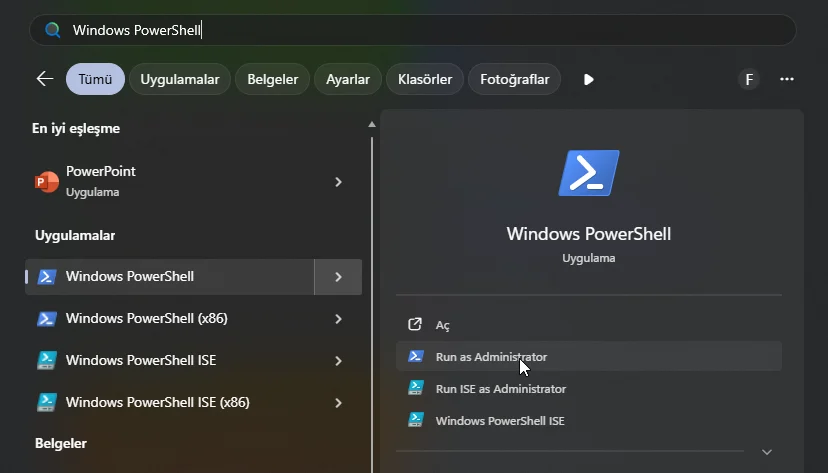Click Run ISE as Administrator

589,389
